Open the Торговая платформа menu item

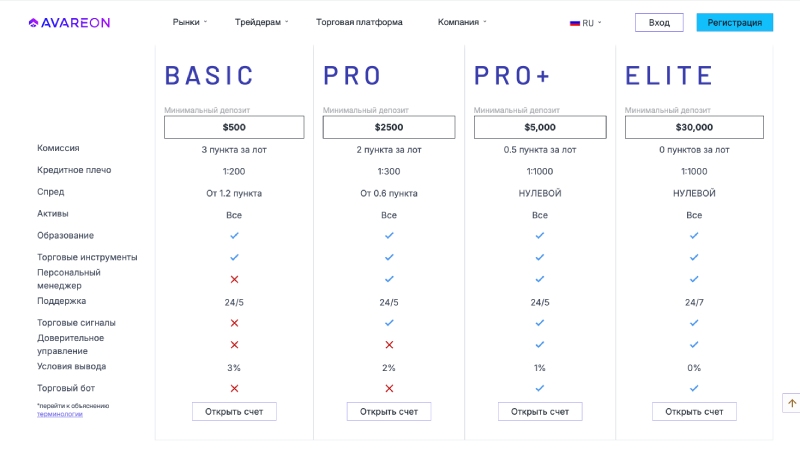click(359, 22)
